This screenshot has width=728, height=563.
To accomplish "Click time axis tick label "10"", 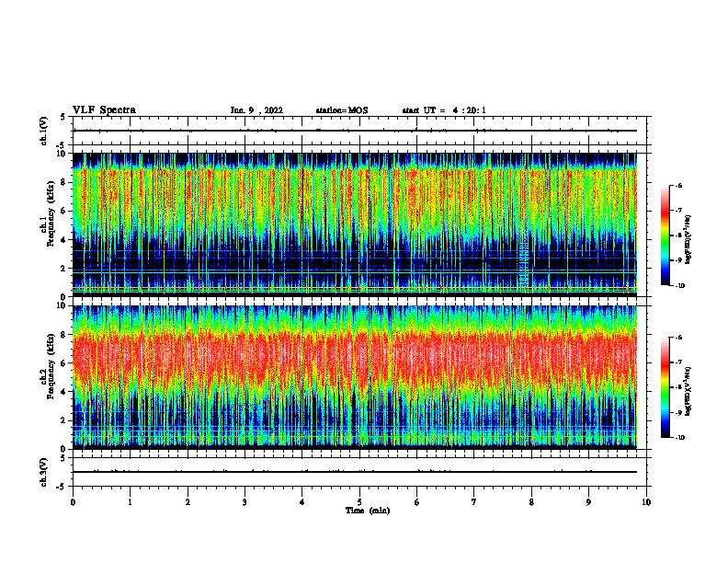I will pyautogui.click(x=646, y=502).
